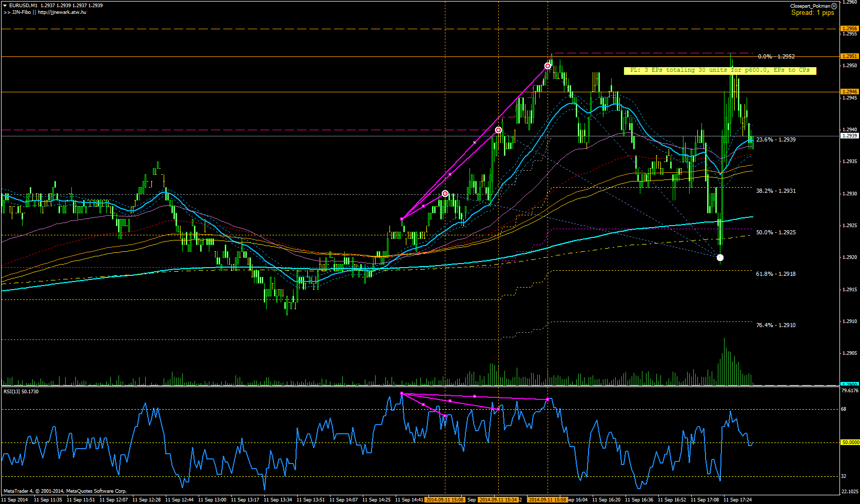Click the Fibonacci '0.0% - 1.2952' level label
860x504 pixels.
tap(776, 56)
